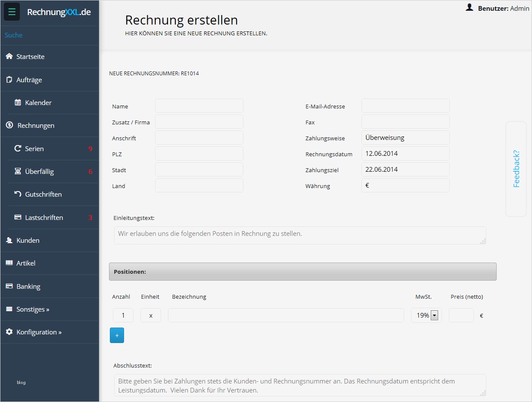Click the Einleitungstext text area

tap(300, 235)
